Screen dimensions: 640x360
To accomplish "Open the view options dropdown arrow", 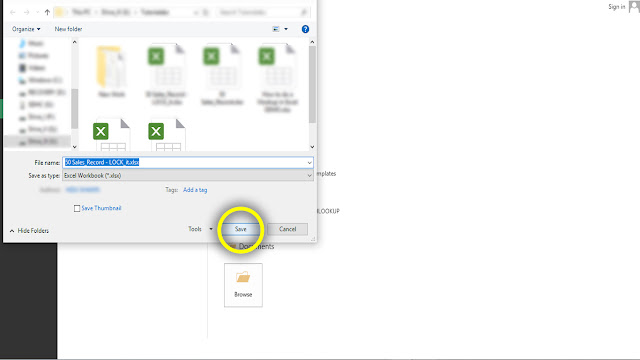I will point(286,29).
